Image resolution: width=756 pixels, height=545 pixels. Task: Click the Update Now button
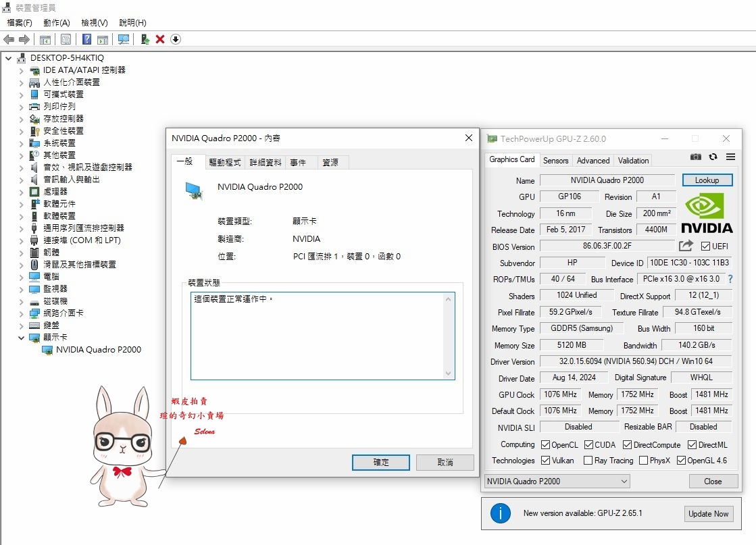pos(708,514)
